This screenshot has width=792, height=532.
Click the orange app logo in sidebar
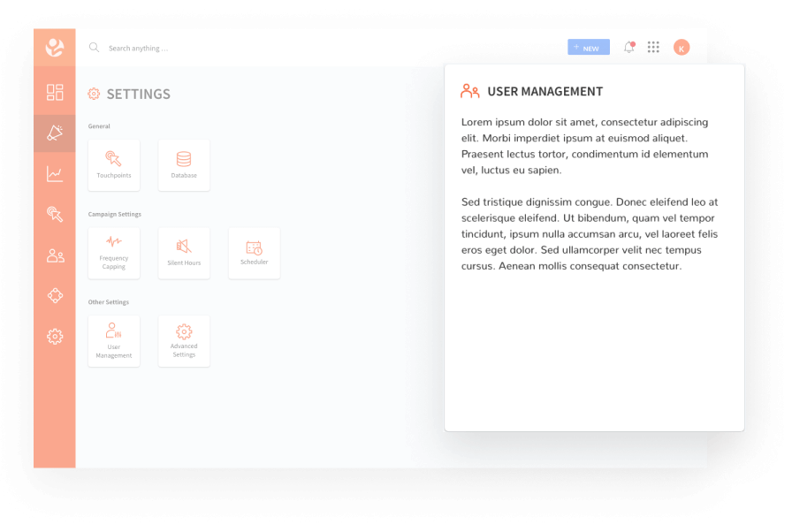pyautogui.click(x=55, y=48)
